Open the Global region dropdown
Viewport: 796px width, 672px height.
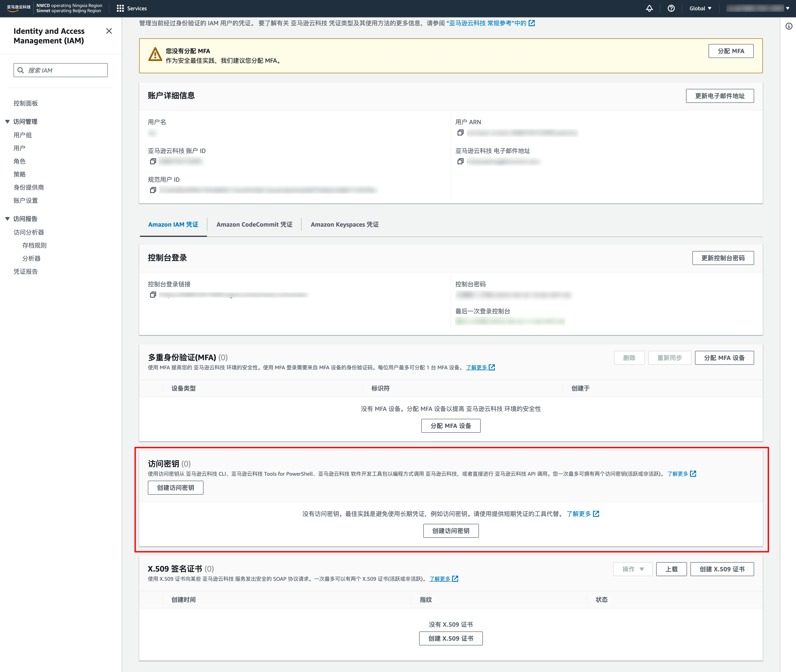(x=700, y=8)
